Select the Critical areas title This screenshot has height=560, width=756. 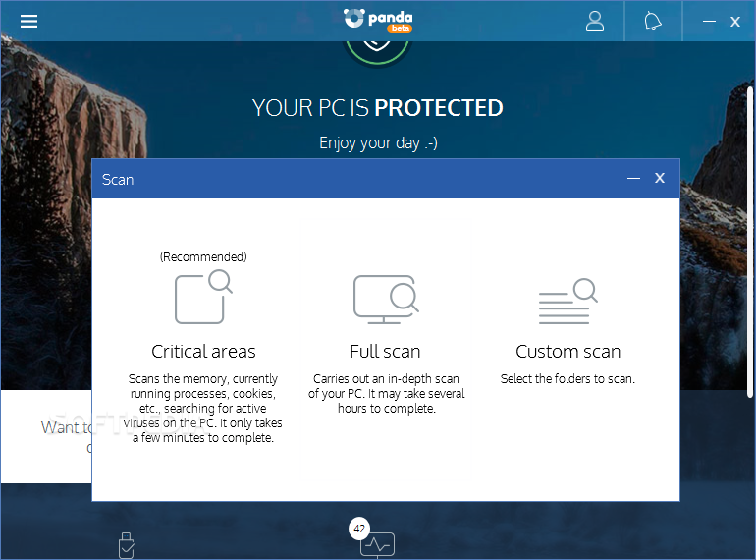(203, 351)
